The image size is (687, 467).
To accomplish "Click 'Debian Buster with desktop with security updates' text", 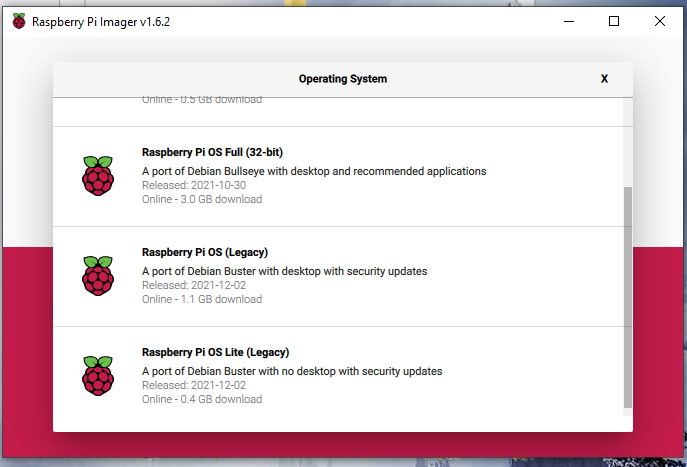I will (x=284, y=271).
